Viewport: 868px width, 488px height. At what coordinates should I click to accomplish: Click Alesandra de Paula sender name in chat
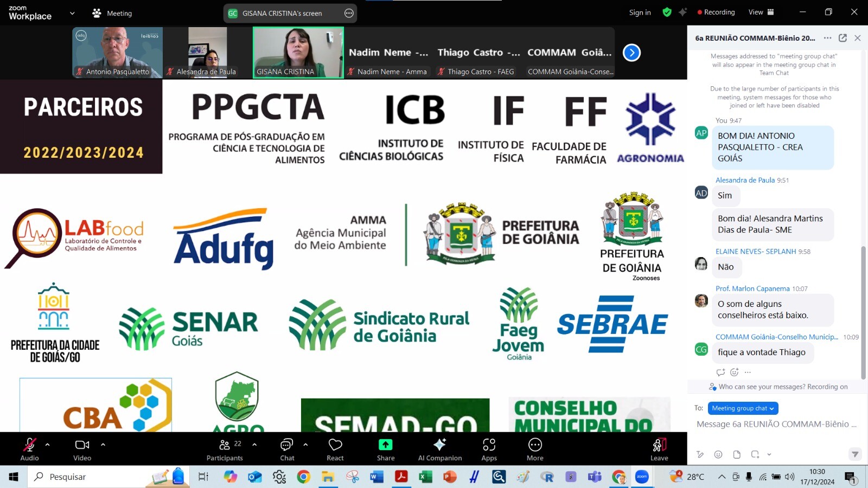click(x=745, y=180)
